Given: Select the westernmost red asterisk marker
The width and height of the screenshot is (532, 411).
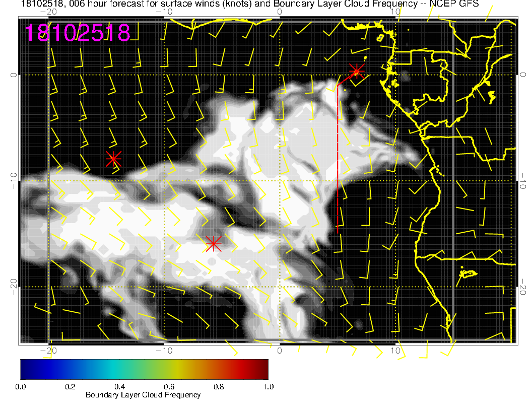Looking at the screenshot, I should tap(113, 158).
